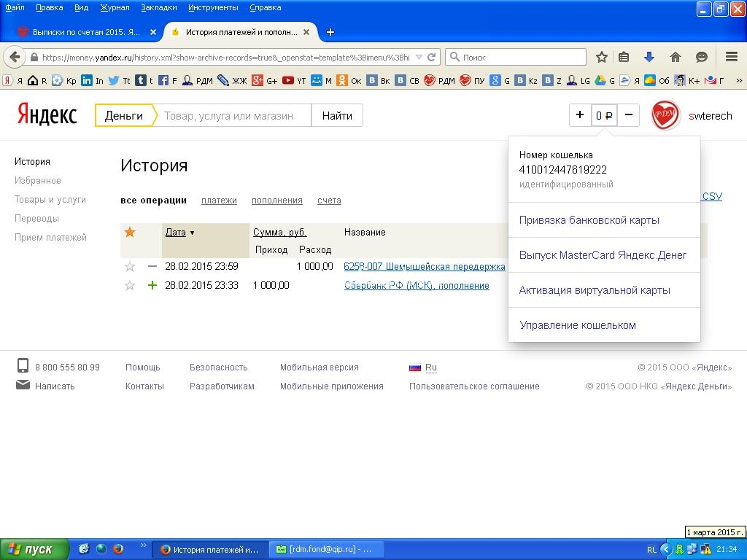Screen dimensions: 747x560
Task: Sort by 'Сумма, руб.' column
Action: pyautogui.click(x=279, y=233)
